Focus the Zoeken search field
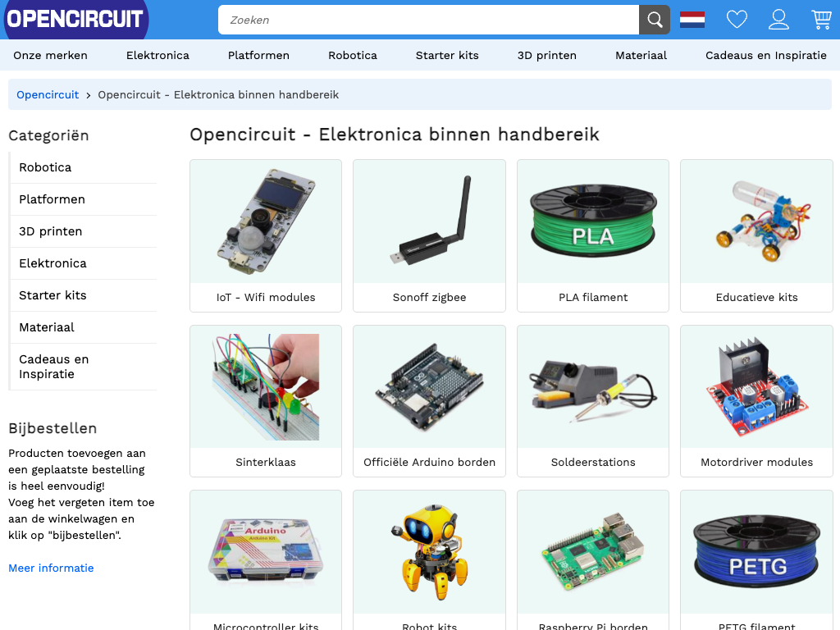Screen dimensions: 840x630 coord(428,20)
